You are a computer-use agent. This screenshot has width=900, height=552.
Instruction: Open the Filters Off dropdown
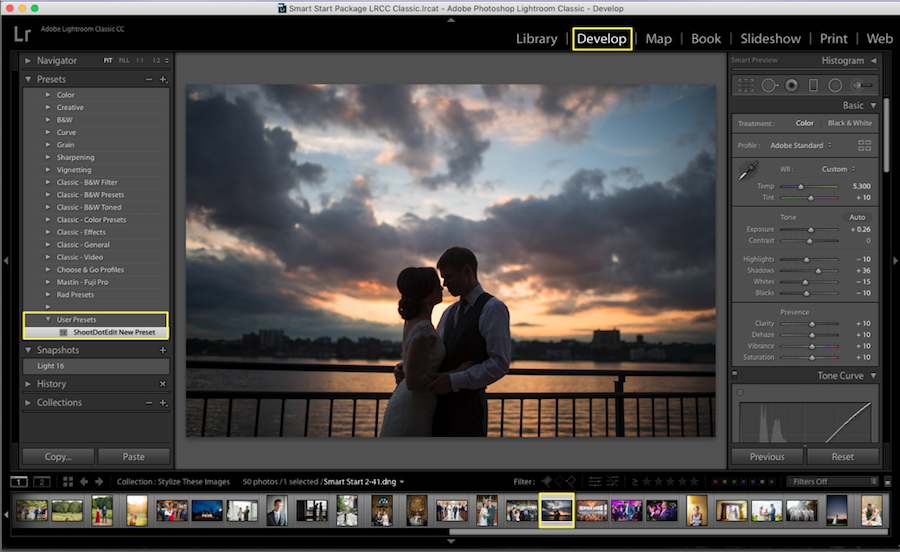click(835, 482)
